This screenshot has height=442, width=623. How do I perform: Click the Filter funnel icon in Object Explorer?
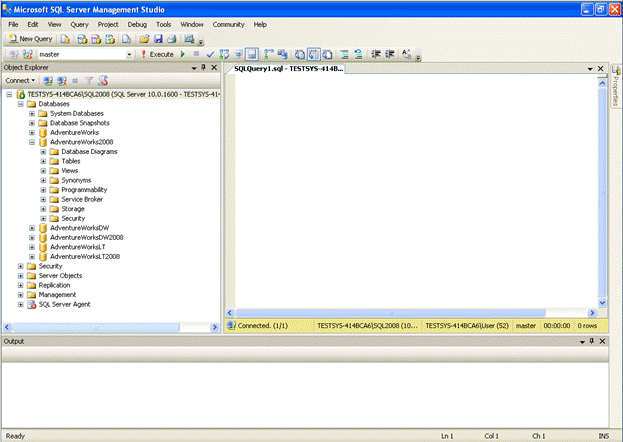(89, 81)
